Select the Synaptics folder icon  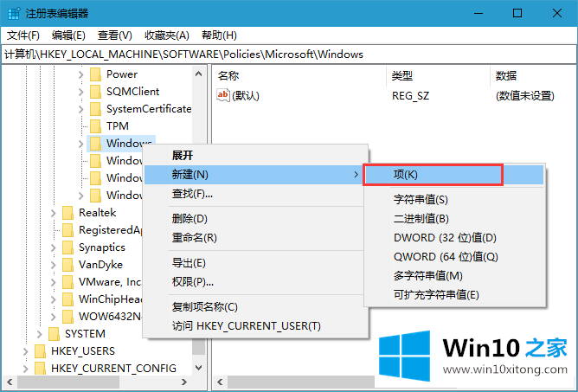68,247
